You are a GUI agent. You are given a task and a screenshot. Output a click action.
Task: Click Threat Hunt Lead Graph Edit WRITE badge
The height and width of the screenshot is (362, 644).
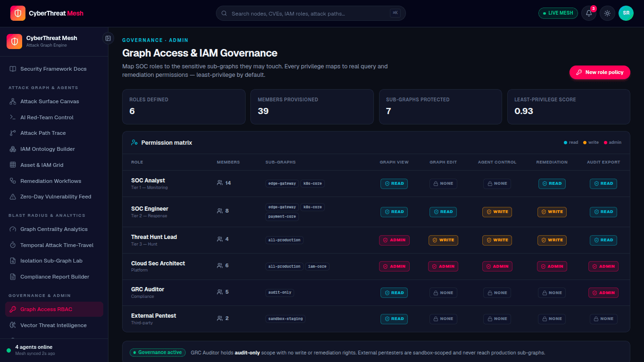pos(443,240)
